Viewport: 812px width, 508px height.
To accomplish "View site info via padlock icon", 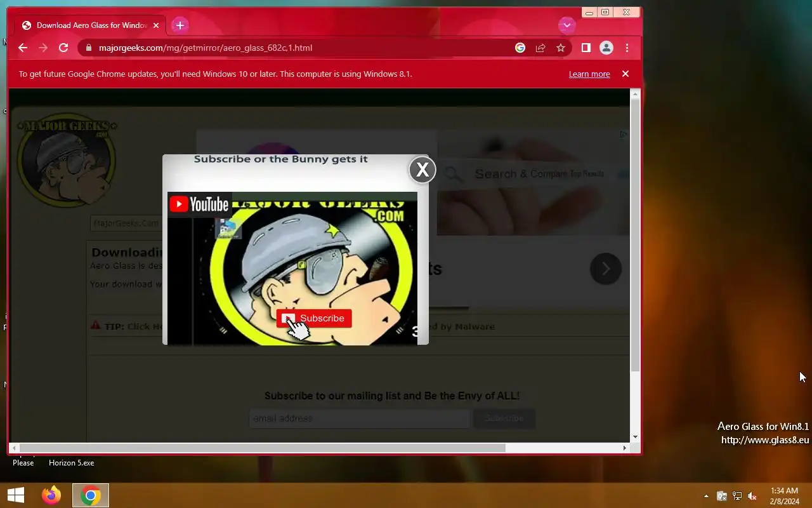I will point(88,48).
